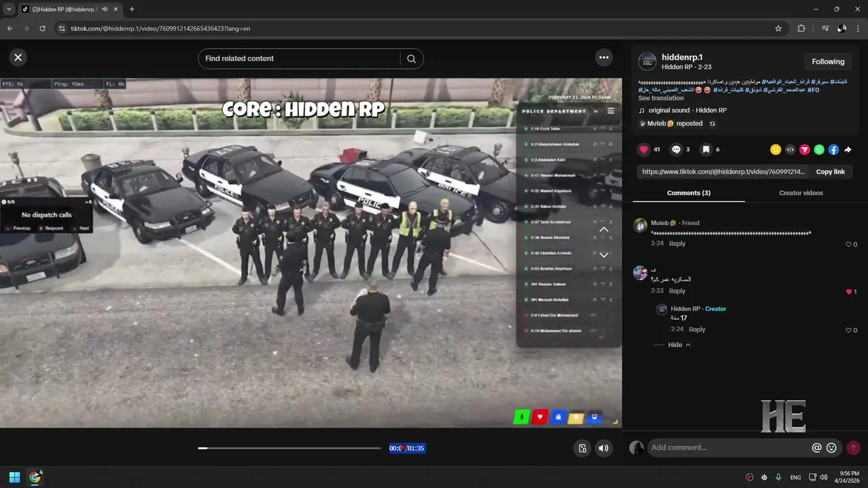Viewport: 868px width, 488px height.
Task: Click See translation under caption
Action: 661,98
